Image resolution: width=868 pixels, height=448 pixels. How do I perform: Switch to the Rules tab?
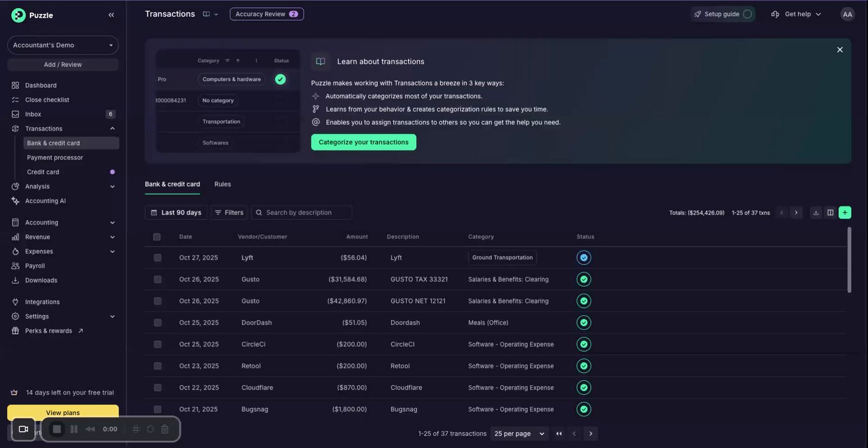222,184
